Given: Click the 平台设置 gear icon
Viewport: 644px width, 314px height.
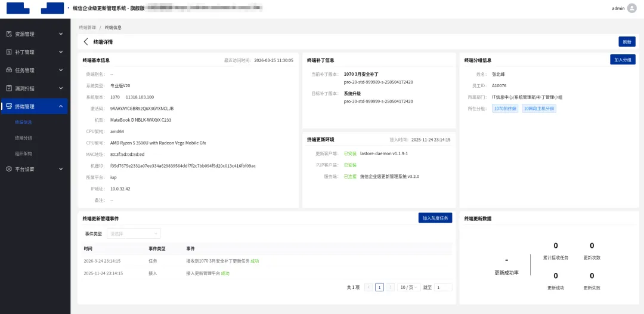Looking at the screenshot, I should (9, 169).
